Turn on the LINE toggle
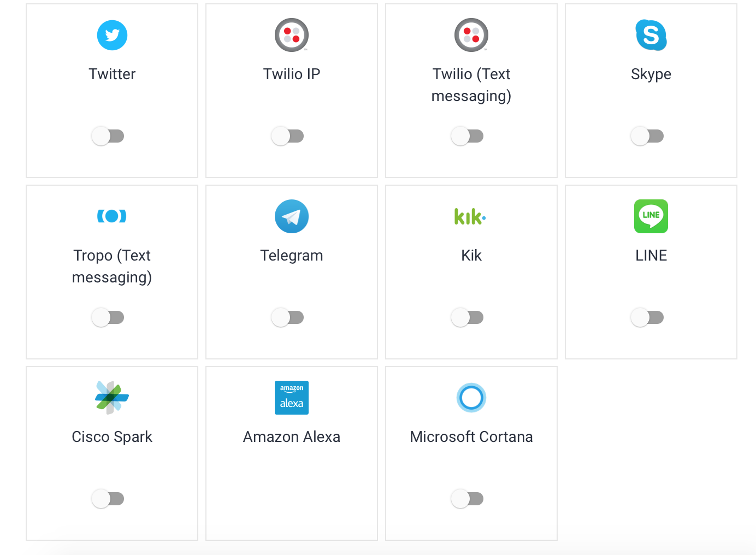This screenshot has height=555, width=756. point(647,317)
